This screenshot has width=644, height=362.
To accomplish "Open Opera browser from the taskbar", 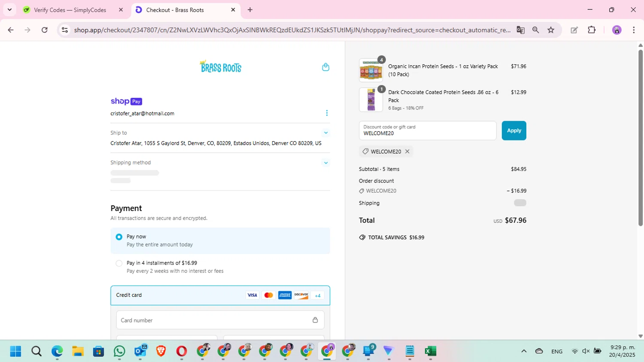I will (182, 351).
